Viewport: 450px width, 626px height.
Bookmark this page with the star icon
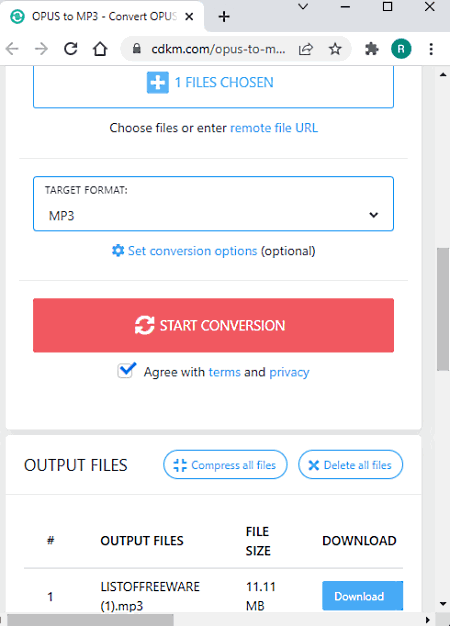[x=335, y=49]
